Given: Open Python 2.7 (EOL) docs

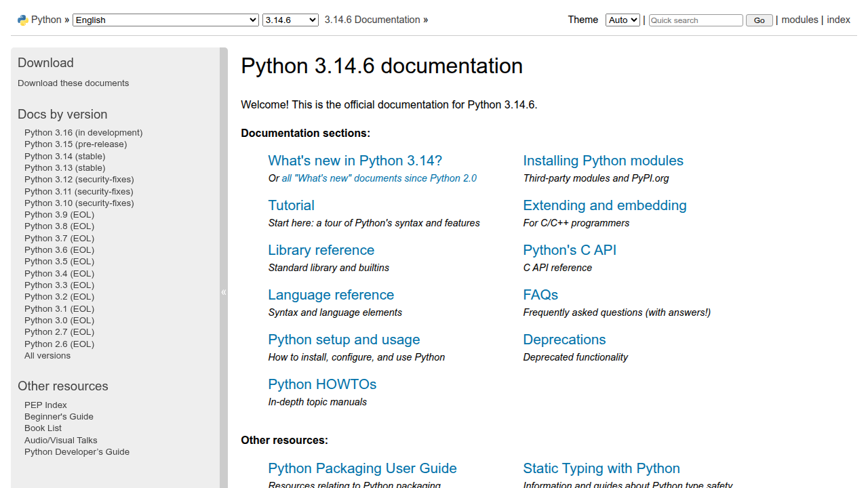Looking at the screenshot, I should (59, 332).
